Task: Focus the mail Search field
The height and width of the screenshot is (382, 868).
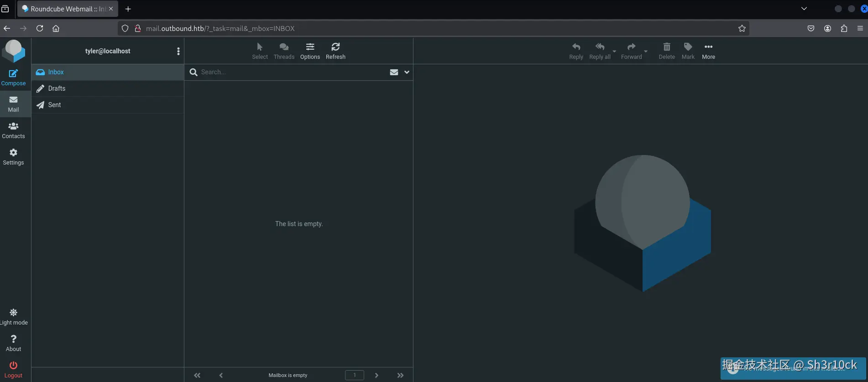Action: [292, 72]
